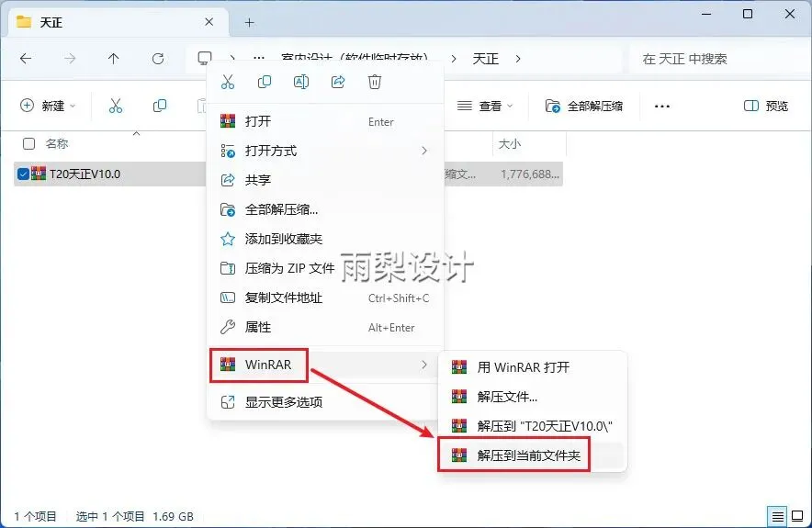Switch to details view in status bar

pyautogui.click(x=777, y=516)
